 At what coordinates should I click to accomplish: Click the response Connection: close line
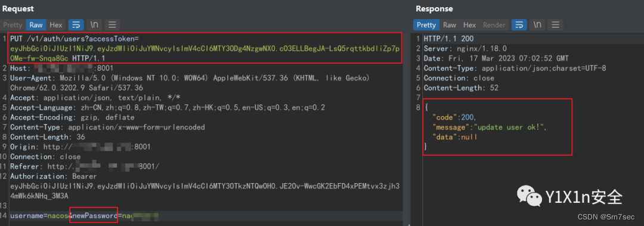click(459, 78)
